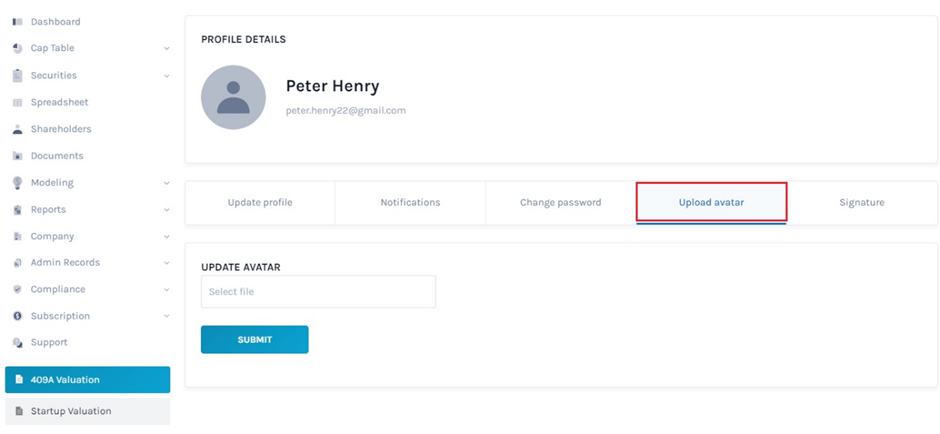Click the Documents folder icon
The image size is (940, 434).
(x=17, y=156)
